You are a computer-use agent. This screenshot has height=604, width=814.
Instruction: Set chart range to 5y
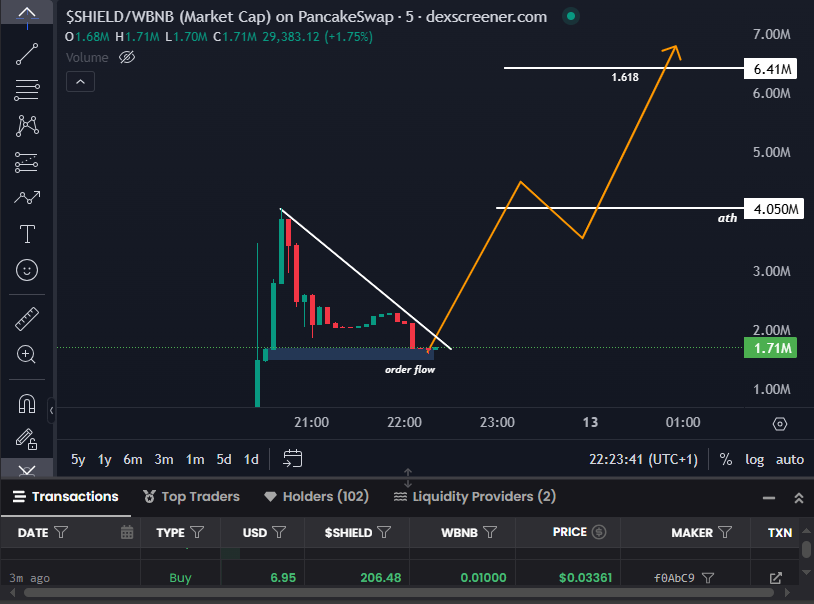[78, 460]
